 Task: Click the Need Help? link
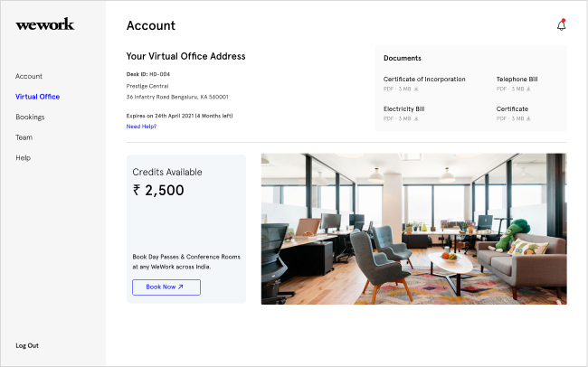click(141, 127)
